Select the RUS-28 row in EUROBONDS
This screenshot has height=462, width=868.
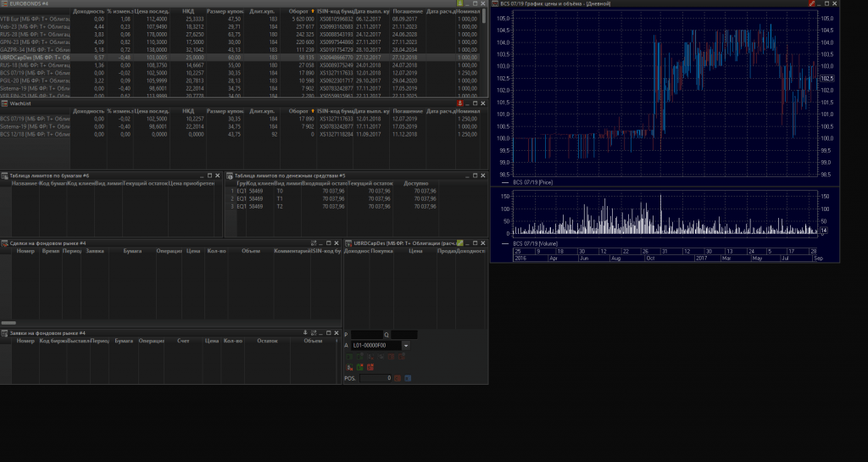(x=241, y=34)
